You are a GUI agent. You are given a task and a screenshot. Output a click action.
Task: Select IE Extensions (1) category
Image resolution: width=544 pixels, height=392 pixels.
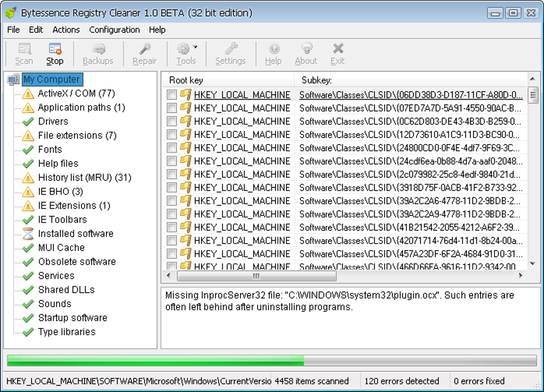(x=74, y=206)
